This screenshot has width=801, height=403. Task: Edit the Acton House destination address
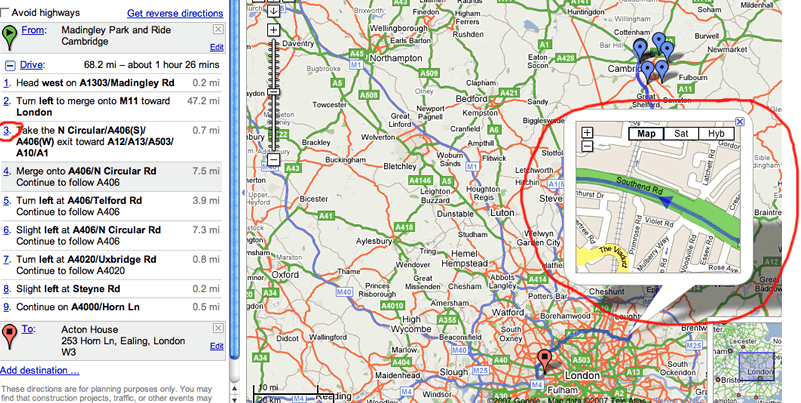[x=217, y=346]
